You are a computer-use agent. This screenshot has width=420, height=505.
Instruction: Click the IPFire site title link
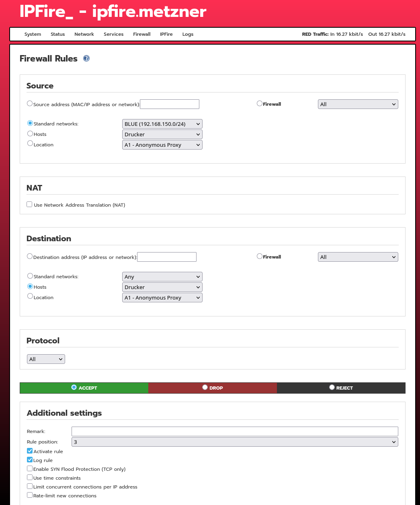click(x=113, y=12)
